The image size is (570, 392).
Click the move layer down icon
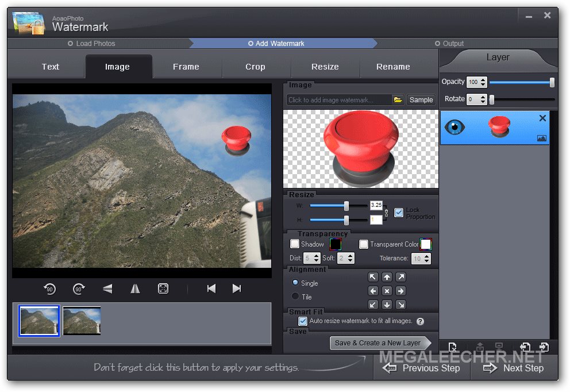pyautogui.click(x=499, y=346)
